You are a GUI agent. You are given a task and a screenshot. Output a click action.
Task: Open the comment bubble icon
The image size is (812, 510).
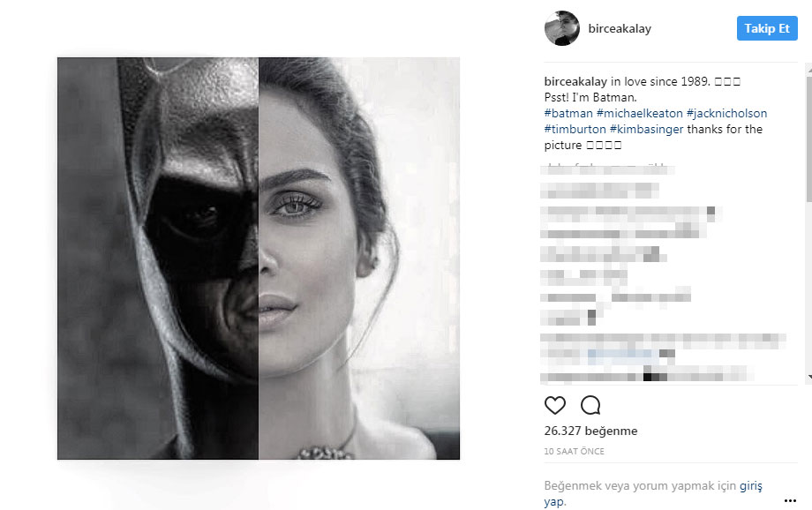(590, 405)
